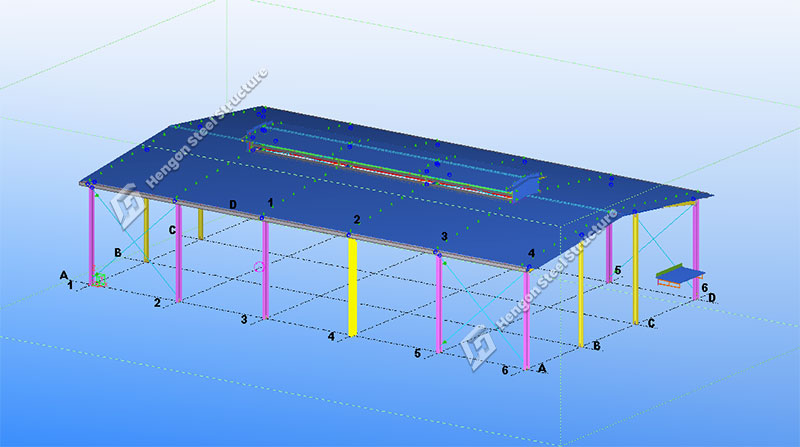Select ground grid label 6 next to A

tap(505, 370)
